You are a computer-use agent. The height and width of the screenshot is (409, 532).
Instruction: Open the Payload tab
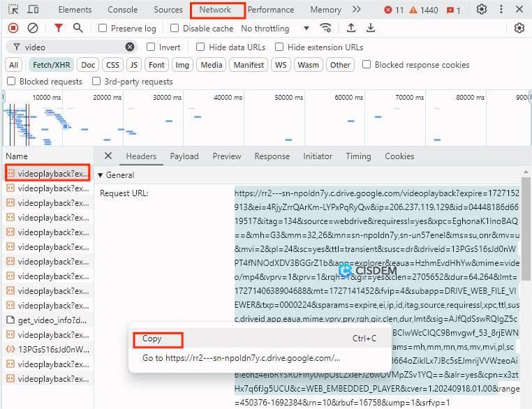click(x=184, y=156)
